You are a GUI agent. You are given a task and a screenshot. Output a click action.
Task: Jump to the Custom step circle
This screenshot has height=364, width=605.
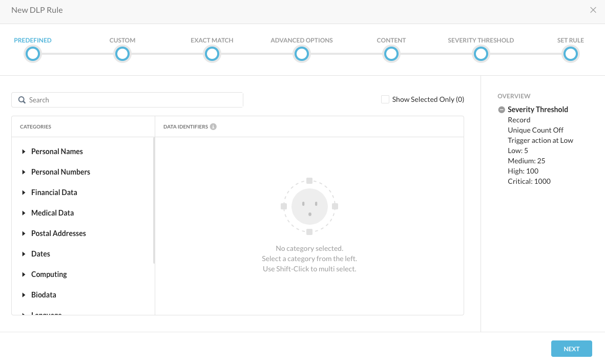pos(122,54)
